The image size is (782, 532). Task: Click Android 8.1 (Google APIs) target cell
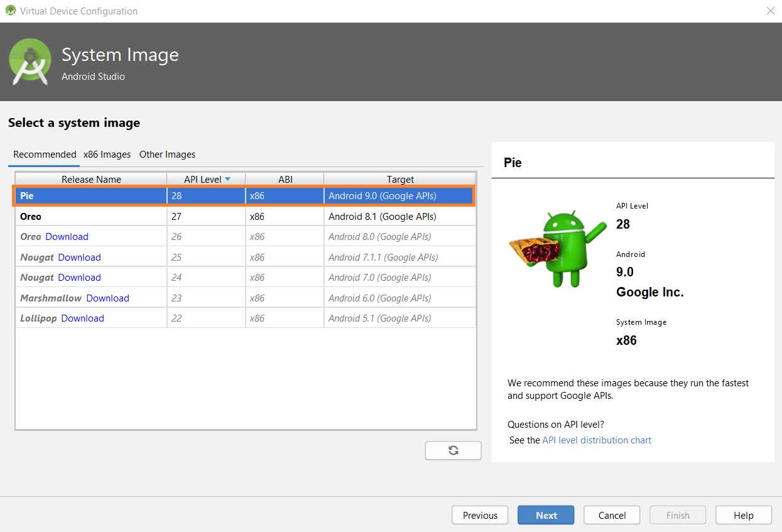click(x=399, y=216)
